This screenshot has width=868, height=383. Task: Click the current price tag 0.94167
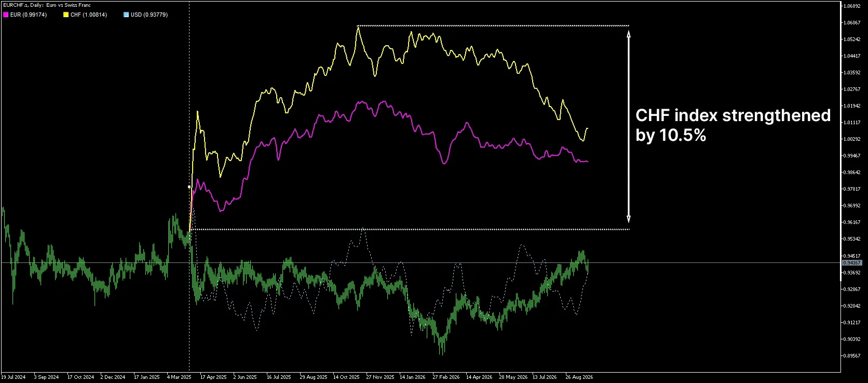tap(852, 263)
